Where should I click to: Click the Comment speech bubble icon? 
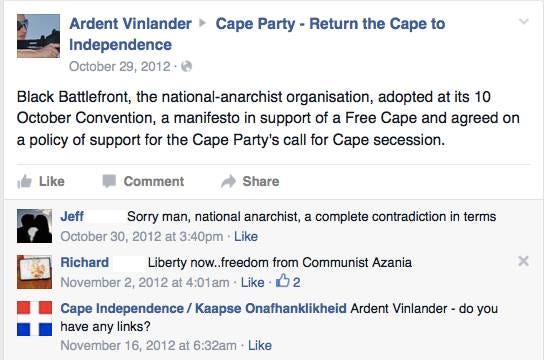click(109, 181)
